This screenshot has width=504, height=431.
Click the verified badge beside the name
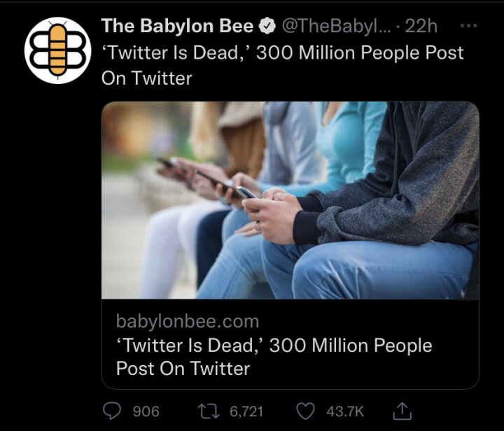267,27
